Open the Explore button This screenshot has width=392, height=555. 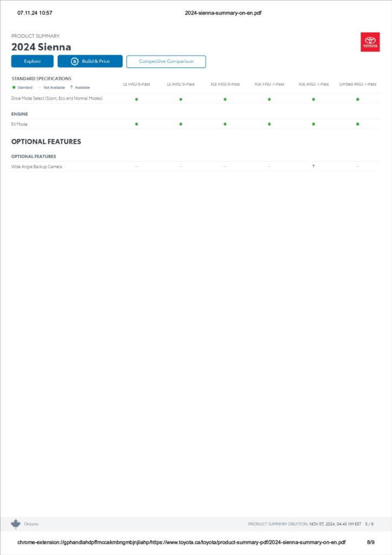32,61
